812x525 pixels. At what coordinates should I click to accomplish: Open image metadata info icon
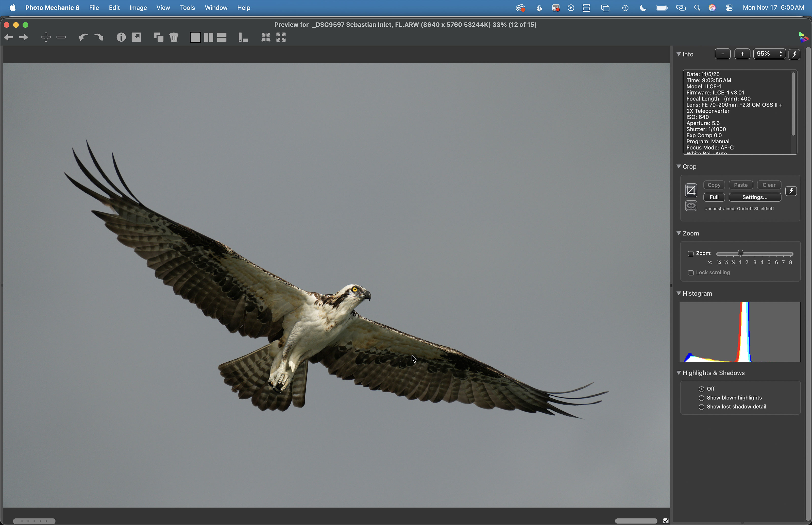click(121, 37)
